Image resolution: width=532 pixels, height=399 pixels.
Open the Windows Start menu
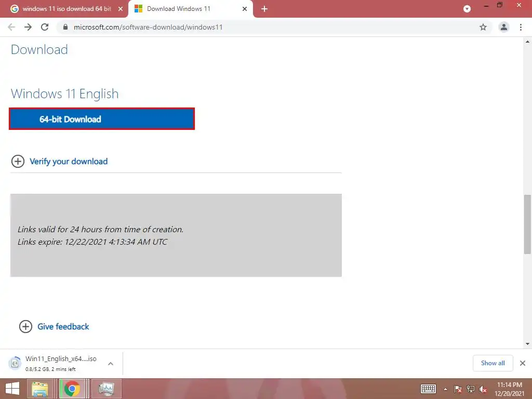(12, 389)
